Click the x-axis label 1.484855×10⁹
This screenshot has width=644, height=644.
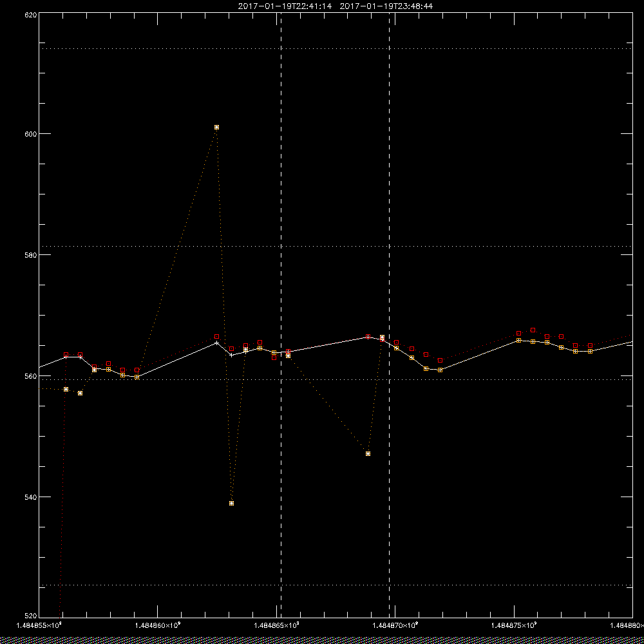39,625
